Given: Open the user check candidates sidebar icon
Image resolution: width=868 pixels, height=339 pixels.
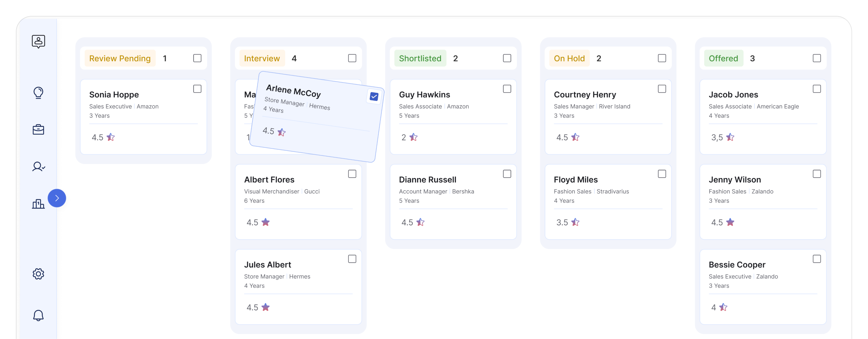Looking at the screenshot, I should (38, 167).
